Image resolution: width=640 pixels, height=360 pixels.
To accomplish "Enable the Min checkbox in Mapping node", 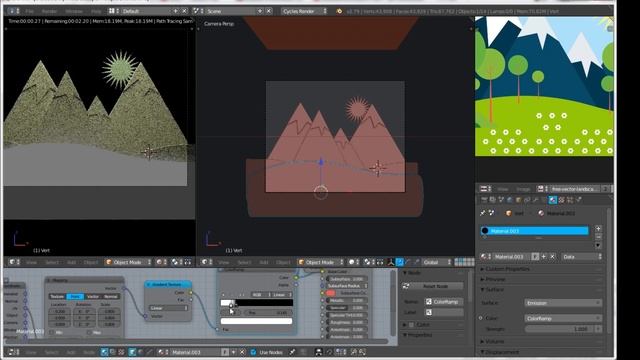I will point(51,333).
